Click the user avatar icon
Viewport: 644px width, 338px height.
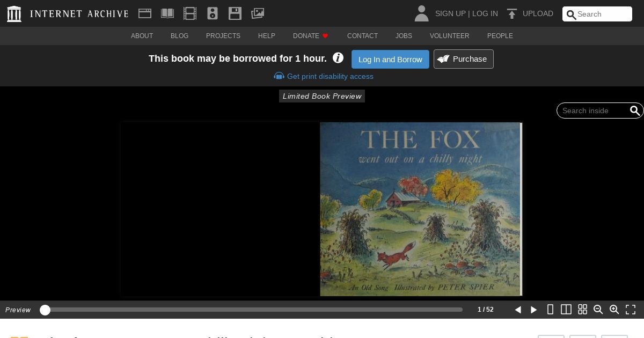422,13
